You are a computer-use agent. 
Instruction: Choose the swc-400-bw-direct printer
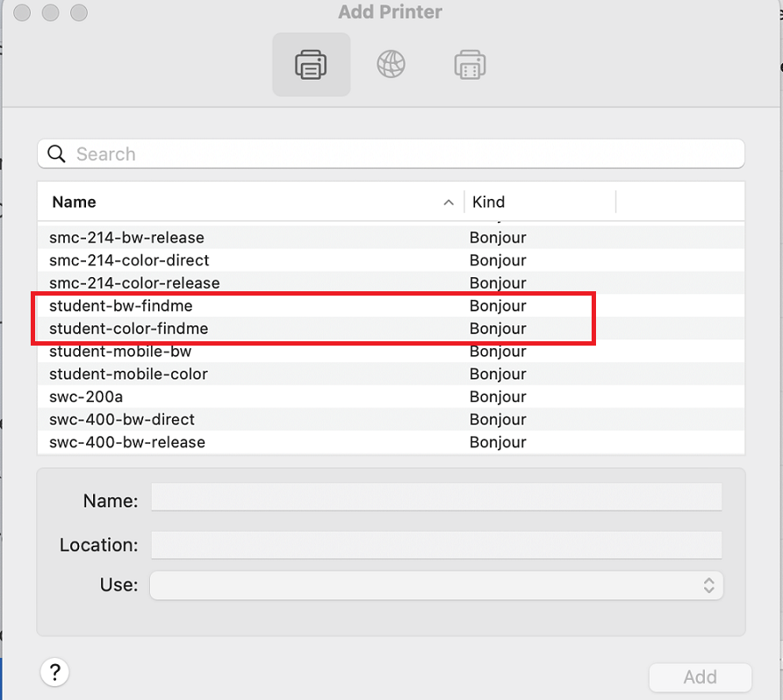tap(391, 419)
